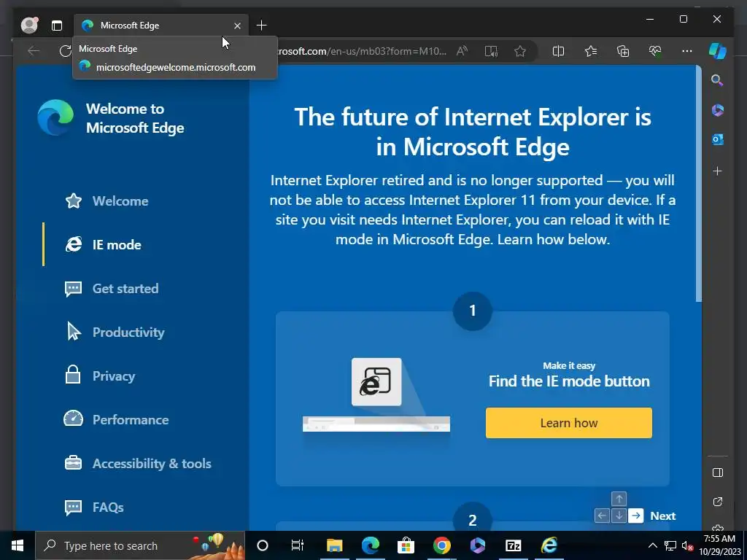Open Browser essentials heart icon
This screenshot has height=560, width=747.
point(655,51)
